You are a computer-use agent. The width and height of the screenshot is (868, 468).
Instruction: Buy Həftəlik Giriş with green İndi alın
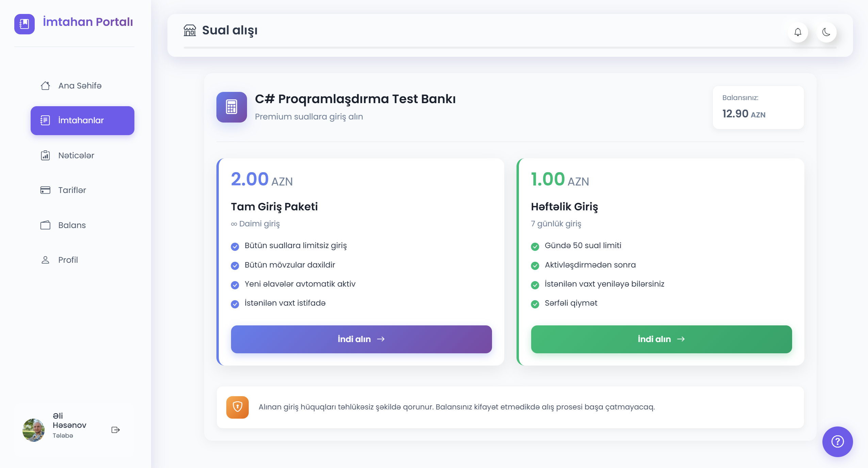[x=661, y=339]
